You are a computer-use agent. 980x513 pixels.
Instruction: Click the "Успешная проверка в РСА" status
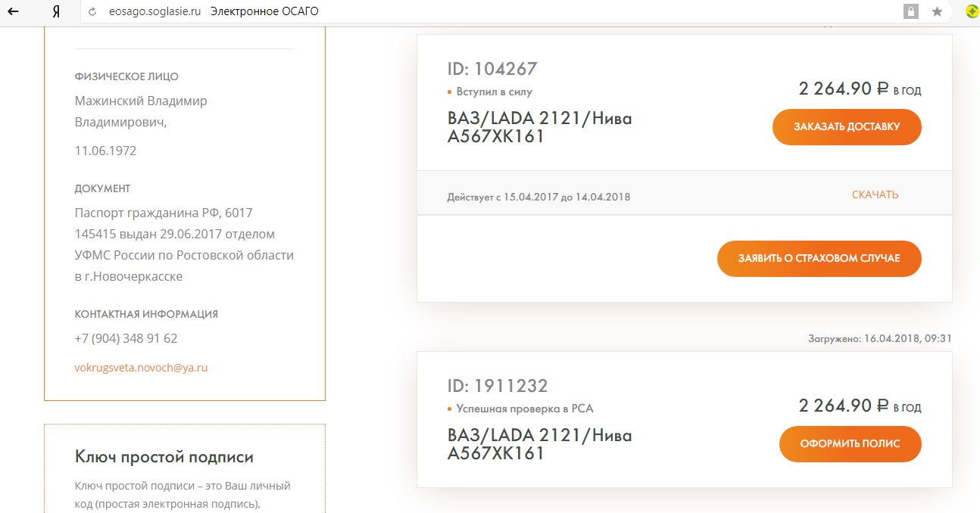[525, 409]
